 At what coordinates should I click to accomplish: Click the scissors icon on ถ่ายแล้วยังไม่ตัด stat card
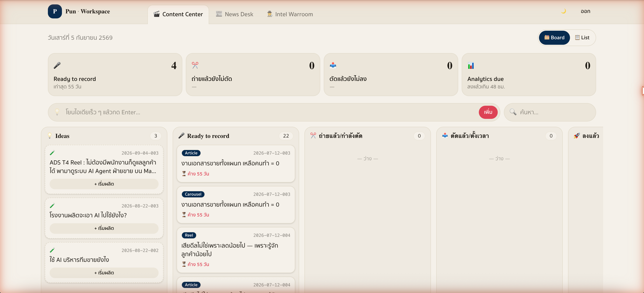pos(195,65)
